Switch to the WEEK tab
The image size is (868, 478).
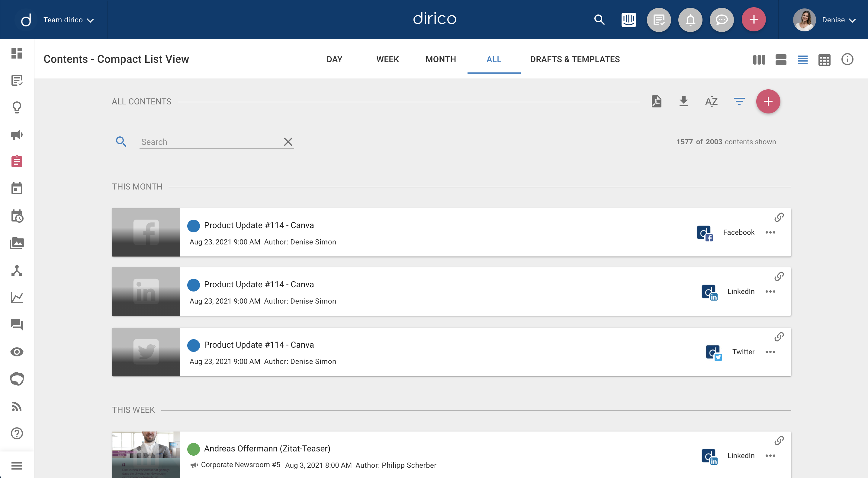(387, 59)
